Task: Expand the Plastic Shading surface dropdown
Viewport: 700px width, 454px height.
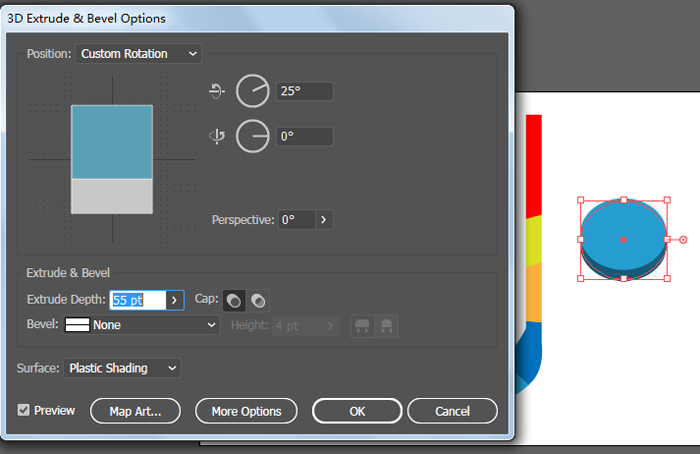Action: click(122, 368)
